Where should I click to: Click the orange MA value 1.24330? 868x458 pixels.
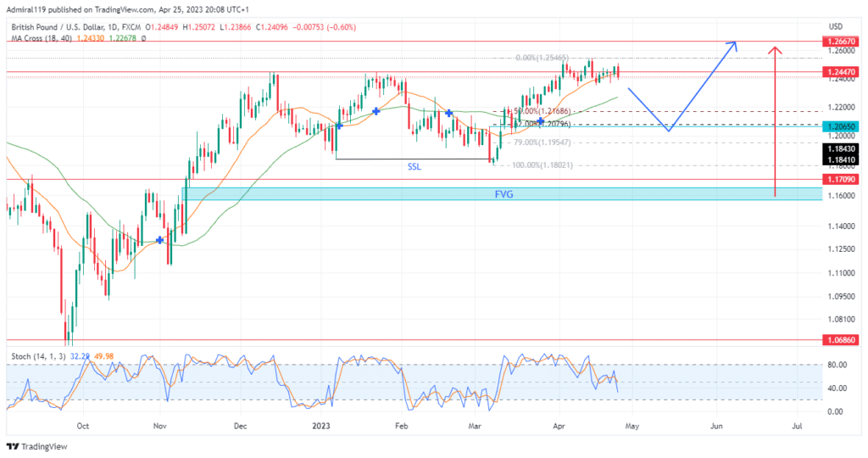click(x=89, y=38)
